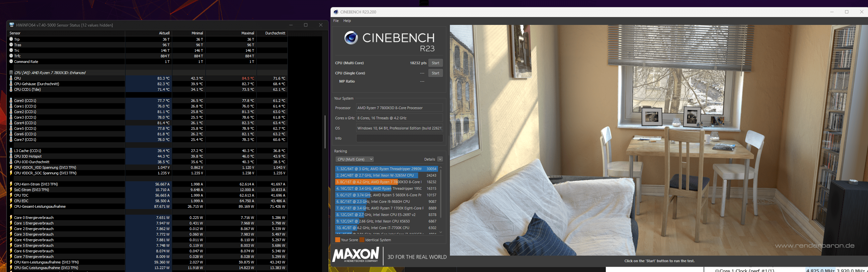Viewport: 868px width, 272px height.
Task: Click the clock icon next to Command Rate
Action: click(x=11, y=61)
